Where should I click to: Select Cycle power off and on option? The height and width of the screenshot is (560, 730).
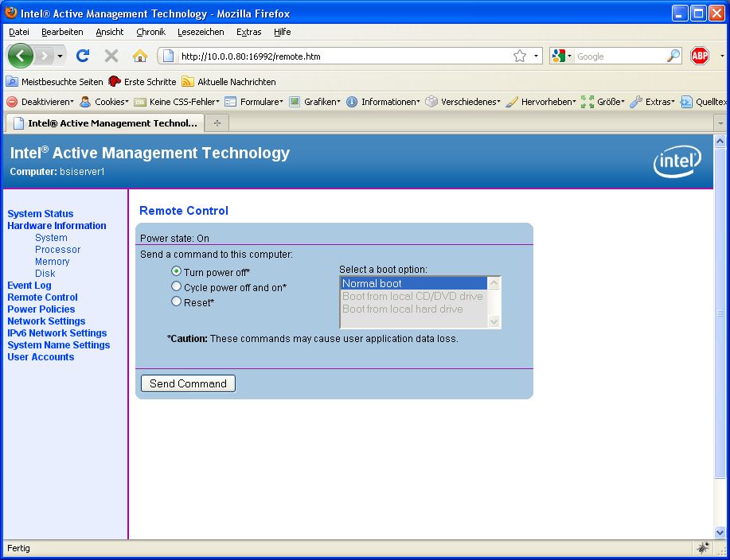click(177, 286)
